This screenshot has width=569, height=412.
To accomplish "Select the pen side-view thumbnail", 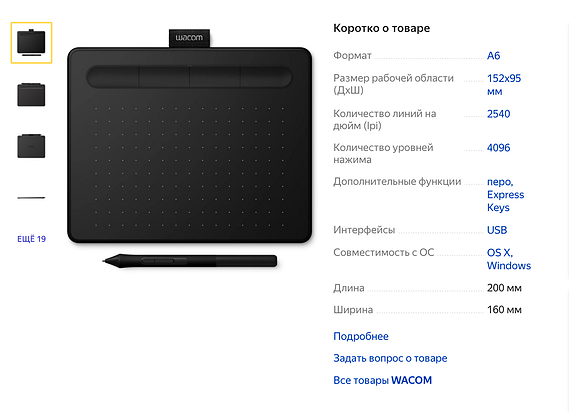I will [31, 198].
